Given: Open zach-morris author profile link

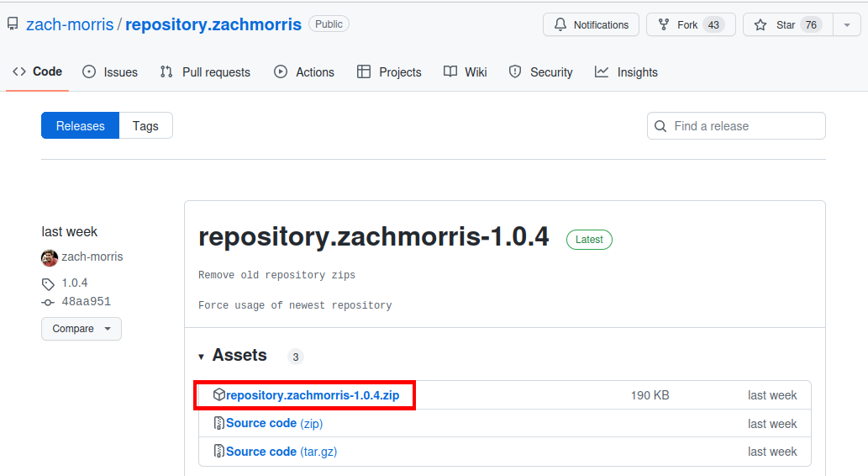Looking at the screenshot, I should point(92,257).
